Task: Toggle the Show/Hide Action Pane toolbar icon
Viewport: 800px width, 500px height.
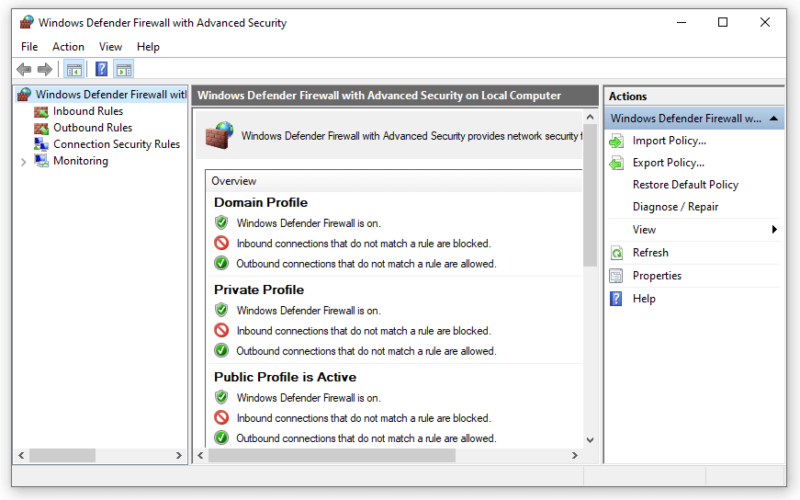Action: click(124, 69)
